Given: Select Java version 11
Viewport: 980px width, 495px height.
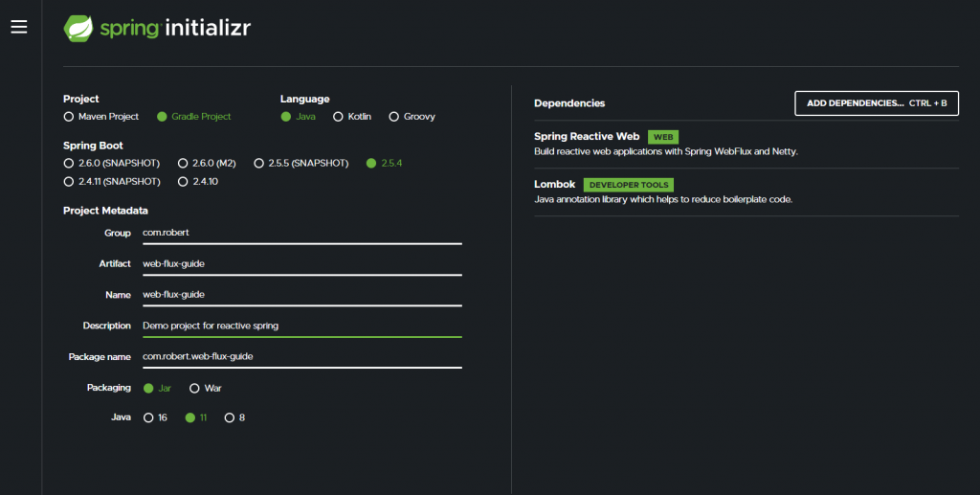Looking at the screenshot, I should coord(196,417).
